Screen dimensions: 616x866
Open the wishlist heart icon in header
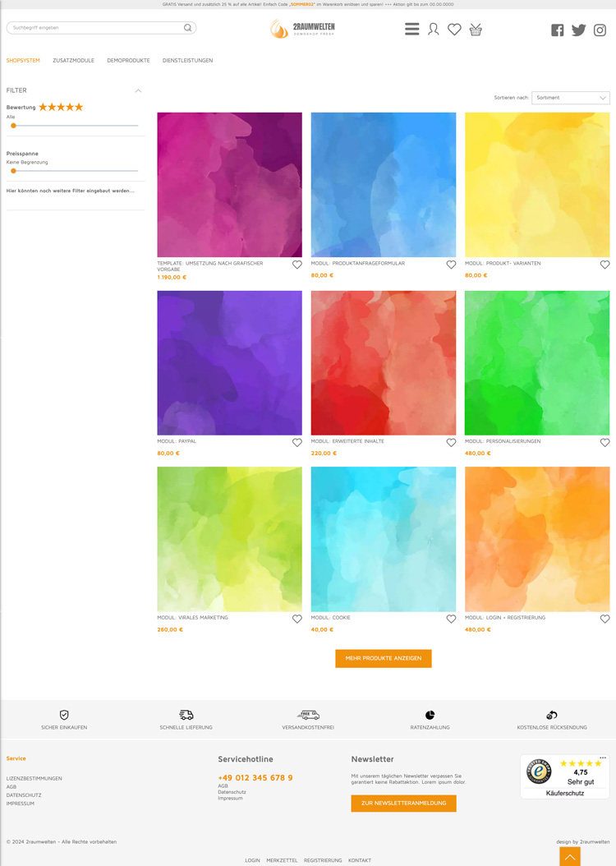(x=454, y=30)
